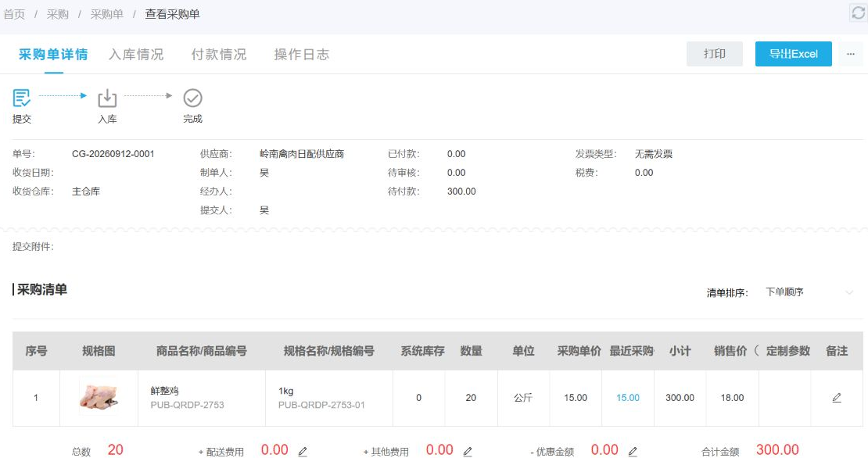Edit the 其他费用 amount with its pencil icon
This screenshot has height=458, width=868.
pyautogui.click(x=467, y=452)
